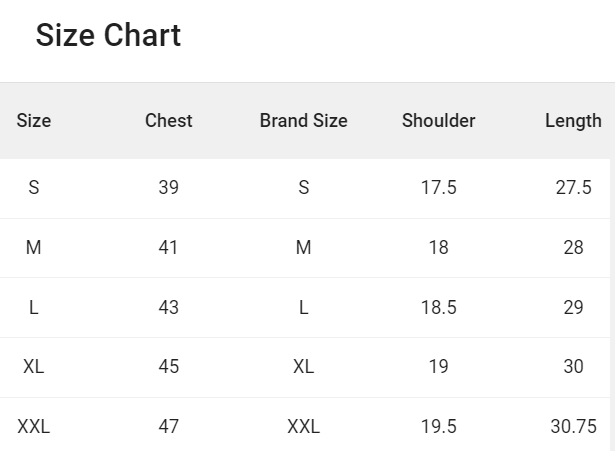Select the S size row label
The width and height of the screenshot is (615, 451).
34,187
